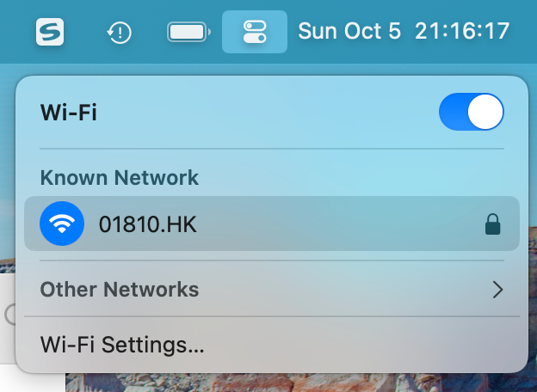Click the battery status icon

click(x=188, y=32)
